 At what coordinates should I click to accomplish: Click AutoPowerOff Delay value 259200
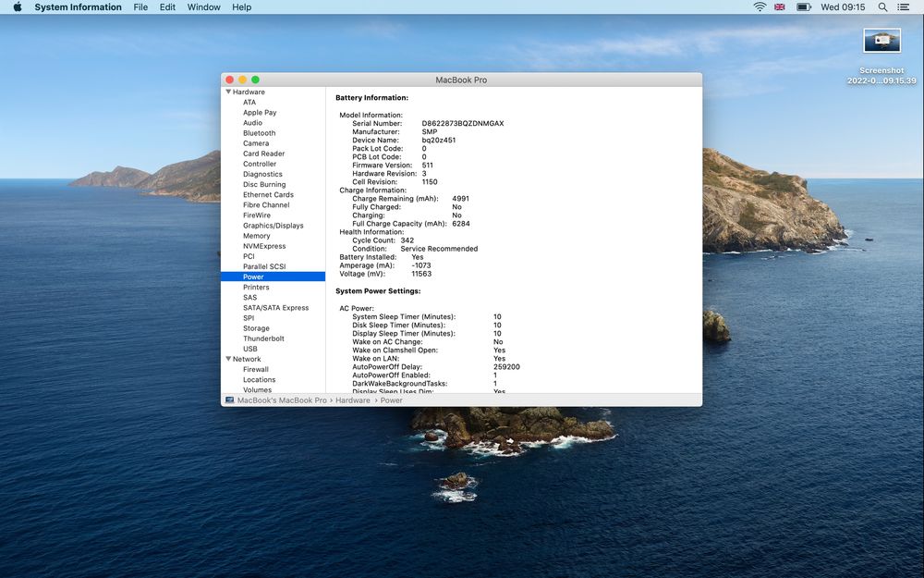(506, 367)
